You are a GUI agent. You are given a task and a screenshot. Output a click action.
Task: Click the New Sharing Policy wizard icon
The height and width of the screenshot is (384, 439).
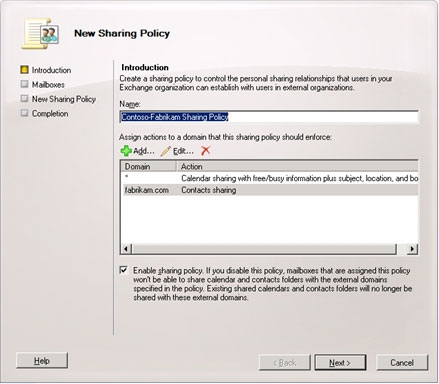tap(40, 34)
